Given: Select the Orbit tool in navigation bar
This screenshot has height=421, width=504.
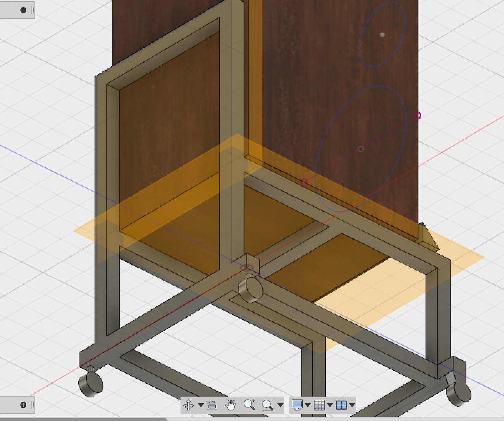Looking at the screenshot, I should click(x=188, y=405).
